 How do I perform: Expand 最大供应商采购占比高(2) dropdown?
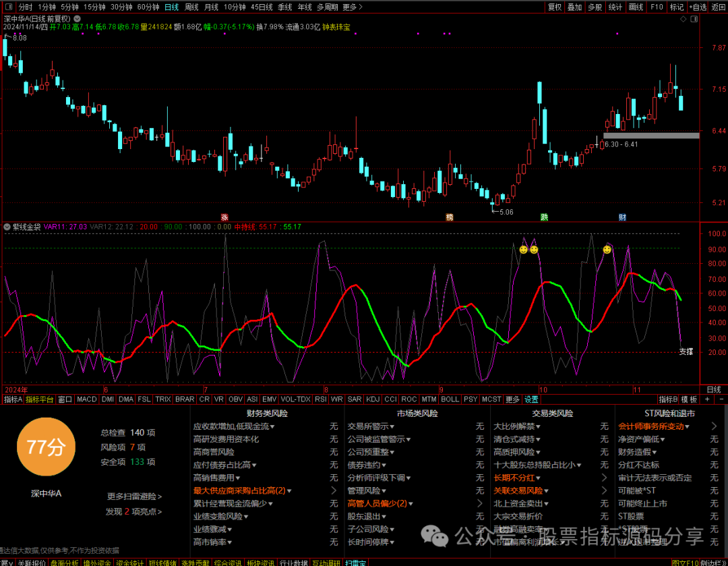(x=289, y=490)
